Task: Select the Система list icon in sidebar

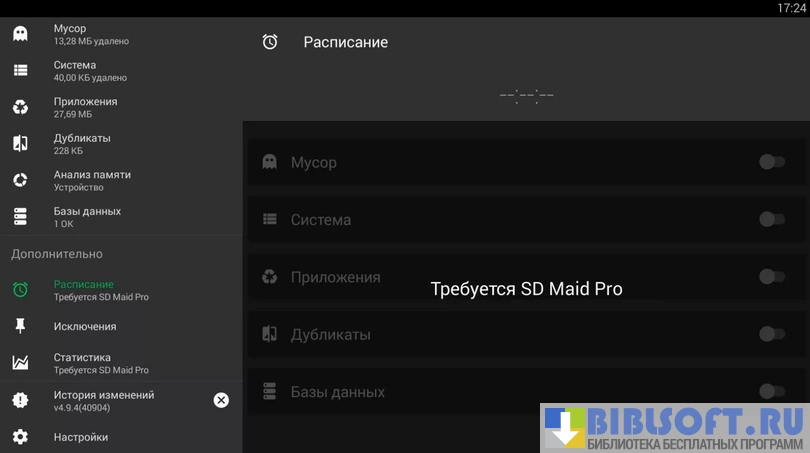Action: [20, 70]
